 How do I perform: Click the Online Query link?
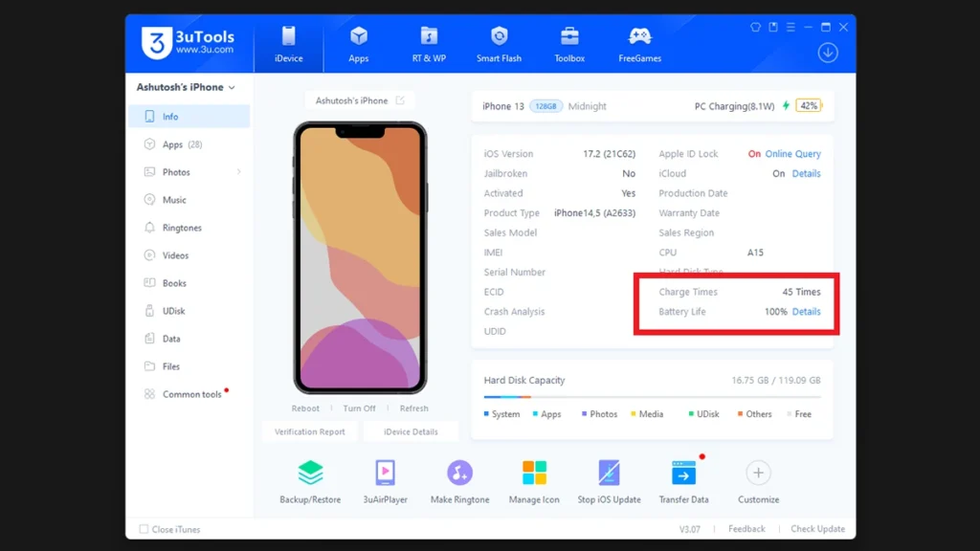pos(792,154)
